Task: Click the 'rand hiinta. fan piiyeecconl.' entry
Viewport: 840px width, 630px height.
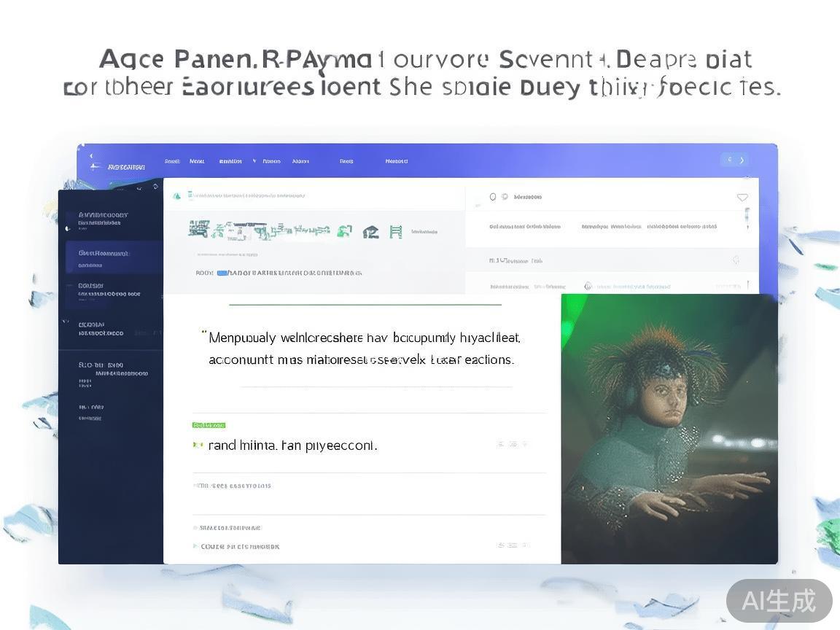Action: tap(292, 445)
